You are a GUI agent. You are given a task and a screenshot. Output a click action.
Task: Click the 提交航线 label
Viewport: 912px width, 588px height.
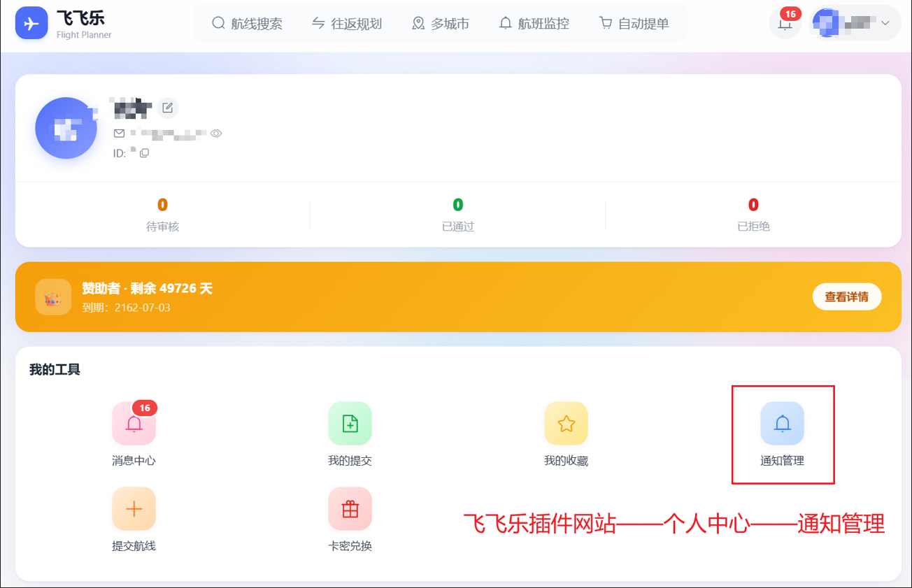coord(134,546)
